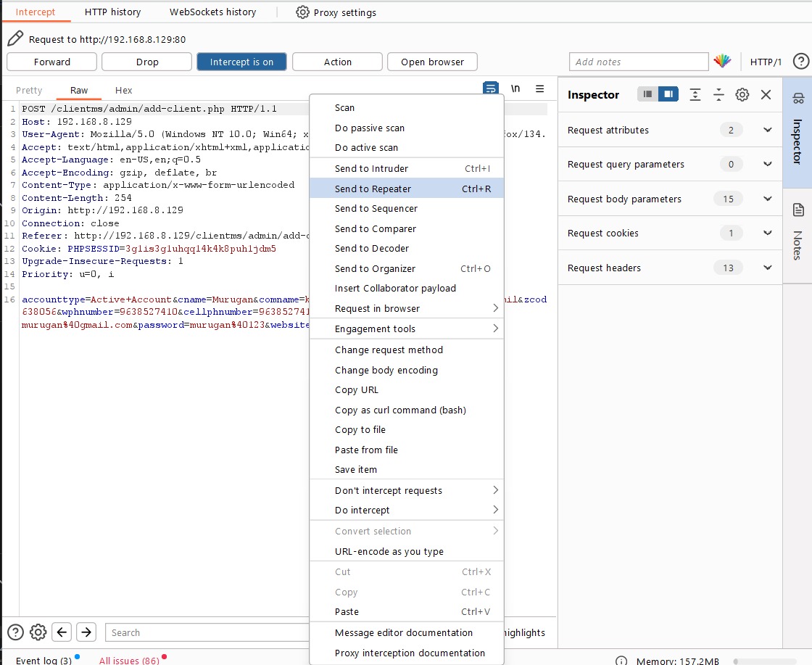
Task: Open Inspector settings gear icon
Action: [742, 95]
